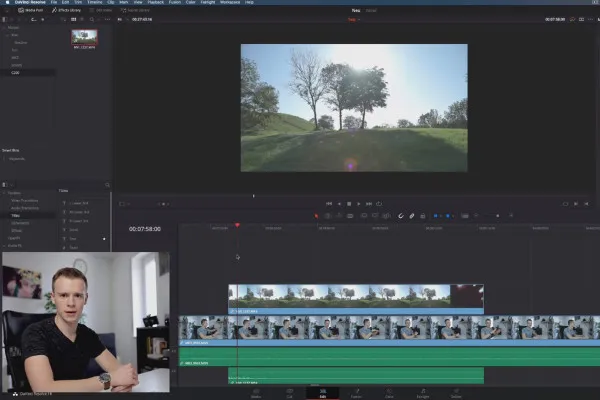Viewport: 600px width, 400px height.
Task: Toggle Linked Selection chain icon
Action: click(412, 216)
